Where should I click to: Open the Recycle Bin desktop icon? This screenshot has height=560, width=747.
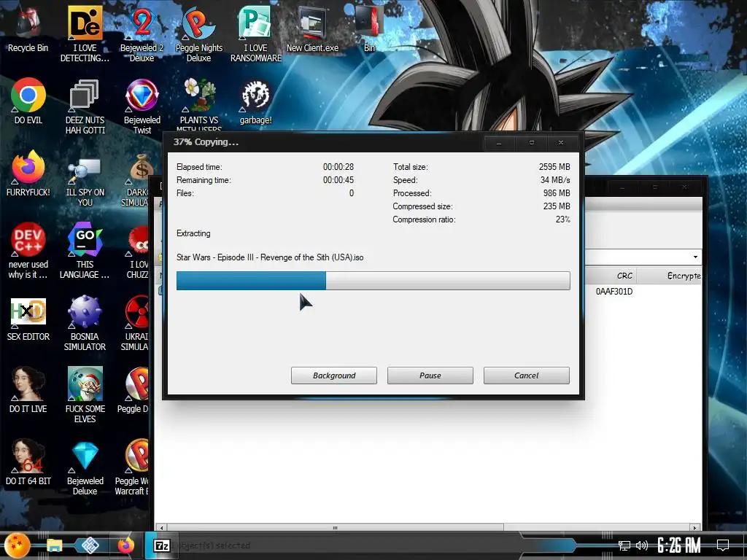(28, 29)
